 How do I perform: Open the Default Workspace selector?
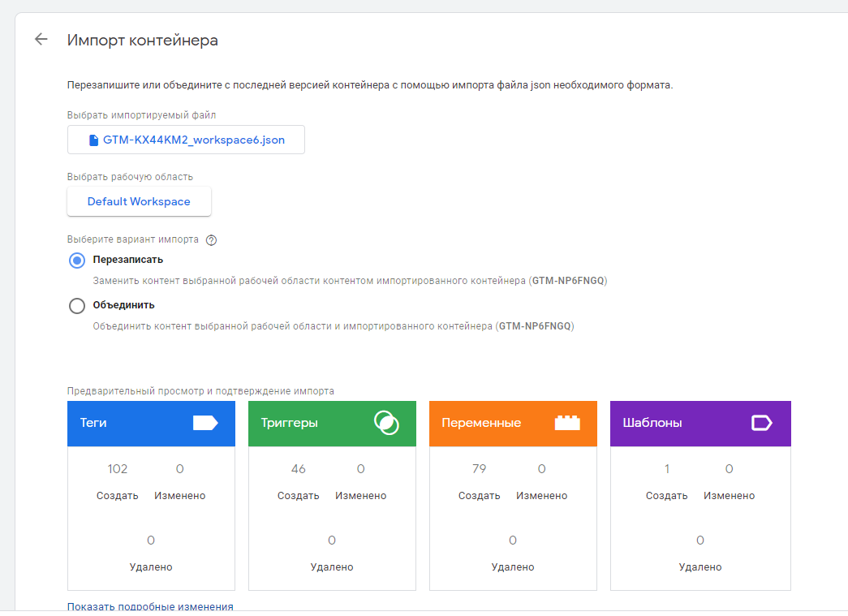coord(139,202)
